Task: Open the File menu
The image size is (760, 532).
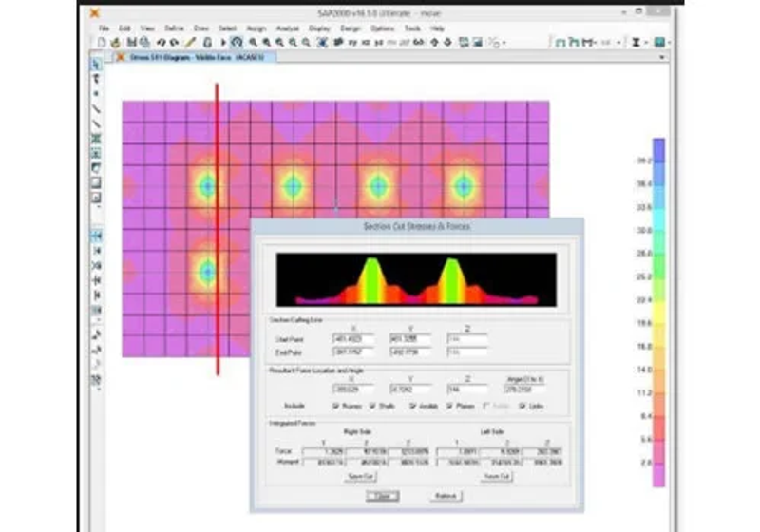Action: [104, 28]
